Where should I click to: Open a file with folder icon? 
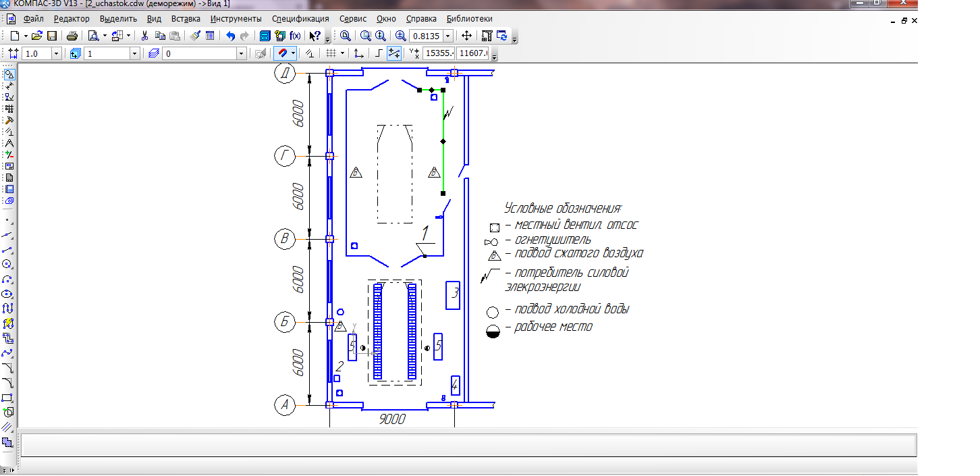pos(36,36)
